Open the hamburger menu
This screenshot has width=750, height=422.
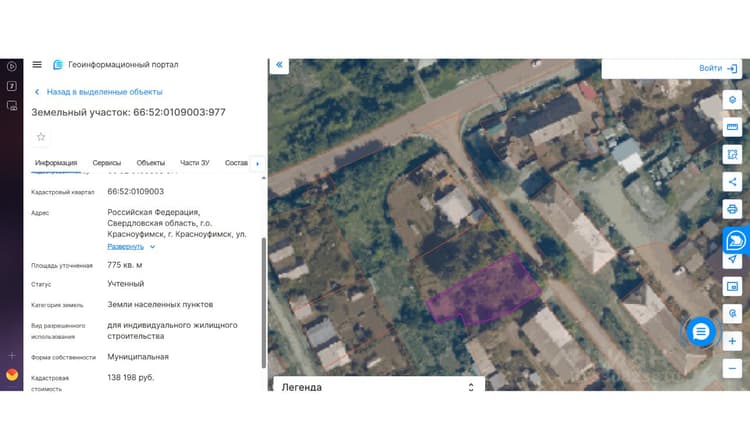tap(37, 64)
